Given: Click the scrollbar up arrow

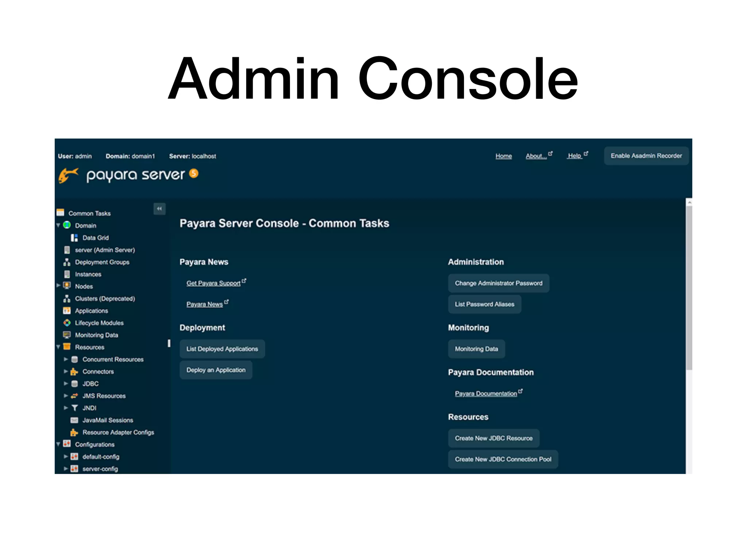Looking at the screenshot, I should coord(689,202).
